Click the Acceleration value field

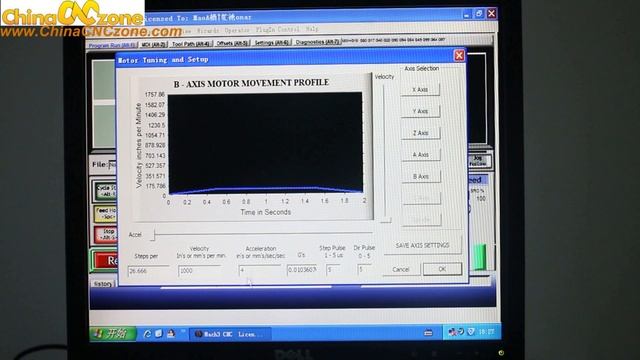pos(260,270)
